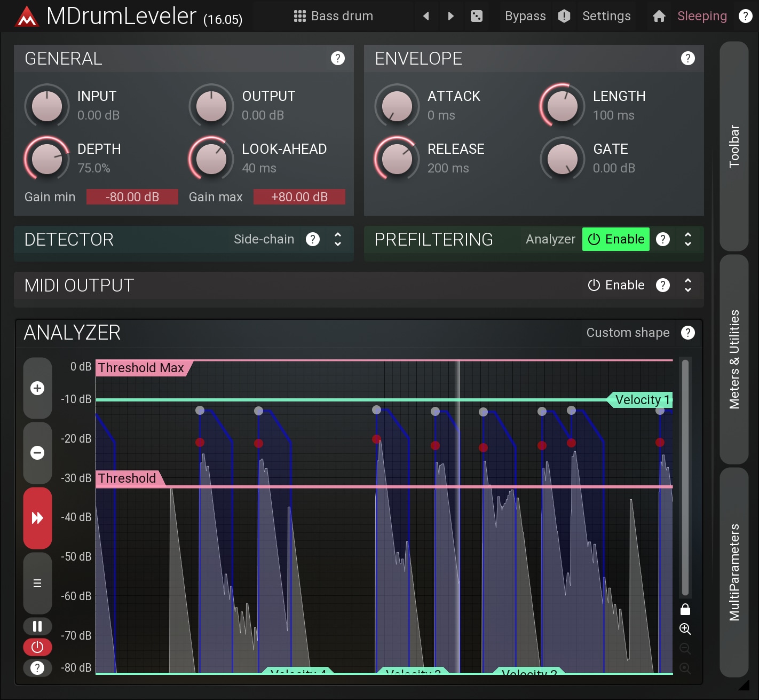
Task: Click the random preset dice icon
Action: point(477,16)
